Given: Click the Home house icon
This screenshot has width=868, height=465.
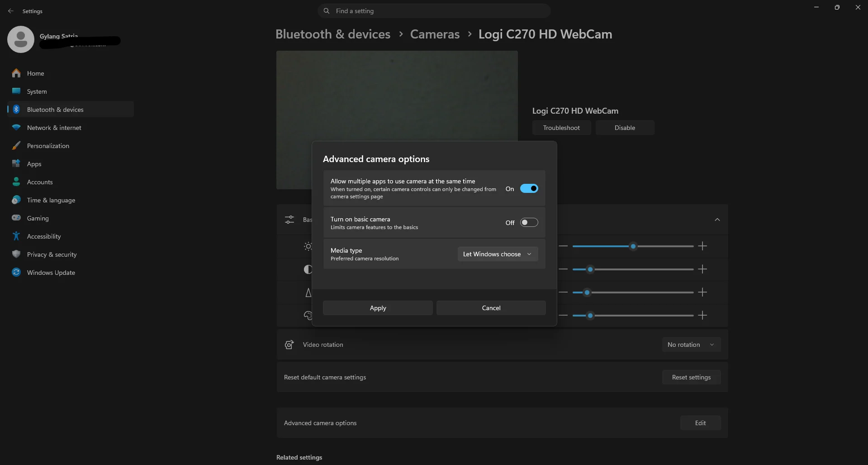Looking at the screenshot, I should coord(16,73).
